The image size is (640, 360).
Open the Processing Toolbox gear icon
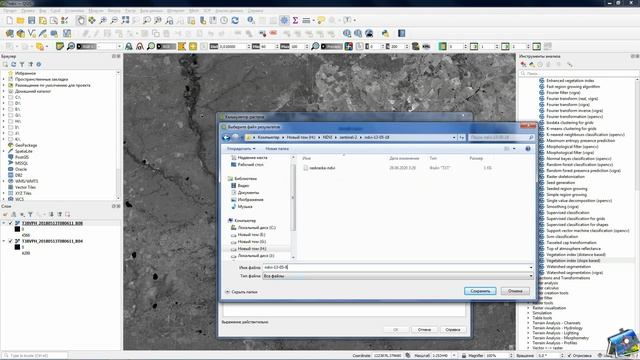(284, 20)
